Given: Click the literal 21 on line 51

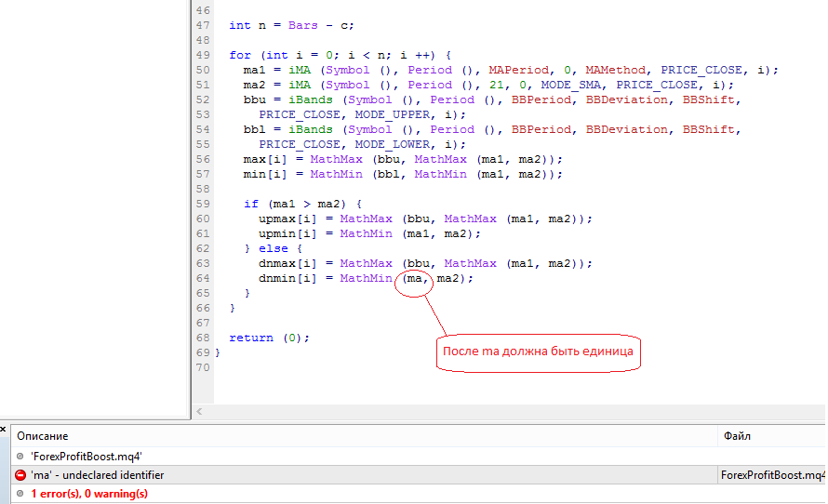Looking at the screenshot, I should [497, 85].
